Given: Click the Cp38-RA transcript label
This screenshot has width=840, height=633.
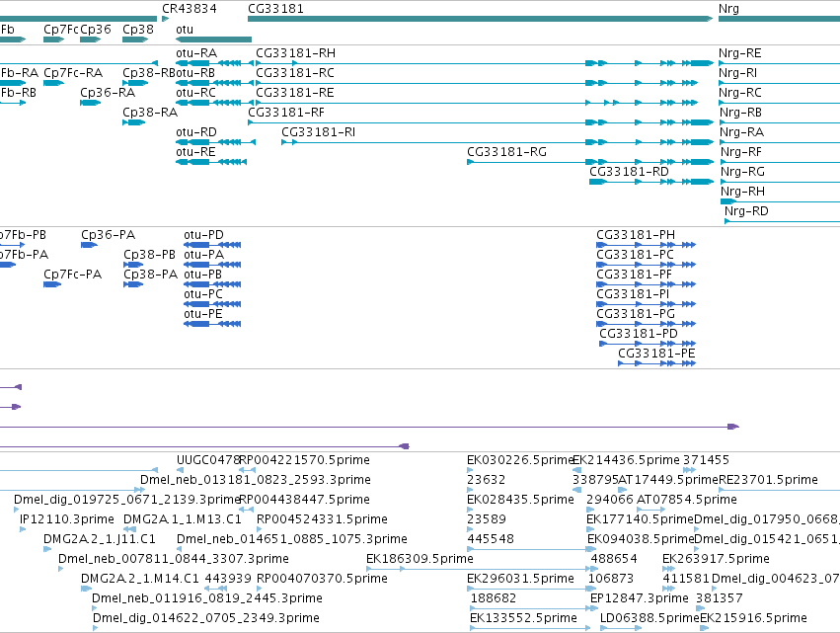Looking at the screenshot, I should pos(150,113).
